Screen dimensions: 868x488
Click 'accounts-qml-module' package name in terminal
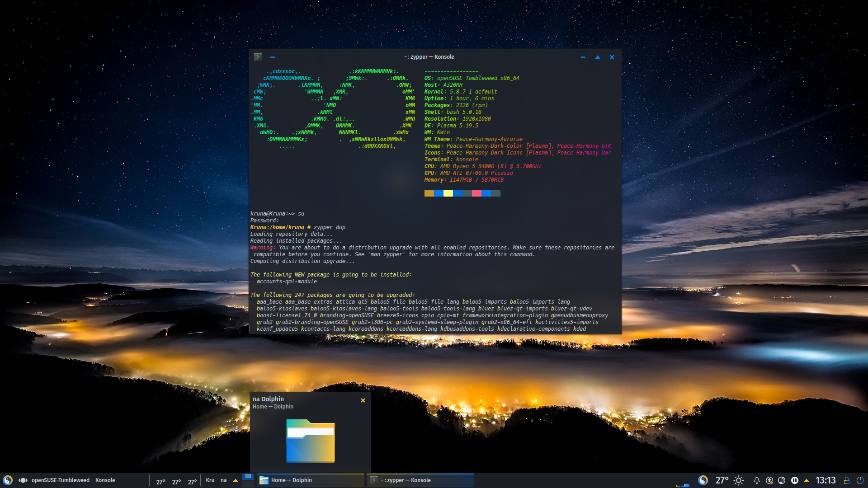pos(287,282)
